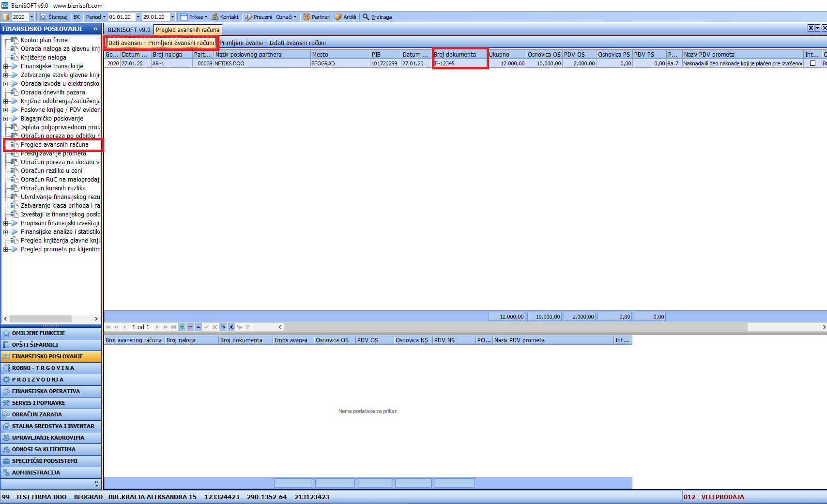Open the OMILJENE FUNKCIJE section
Viewport: 827px width, 504px height.
[51, 333]
